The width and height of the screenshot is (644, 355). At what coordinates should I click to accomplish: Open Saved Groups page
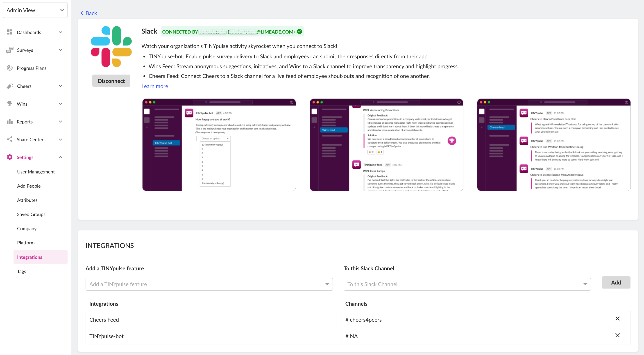(31, 214)
